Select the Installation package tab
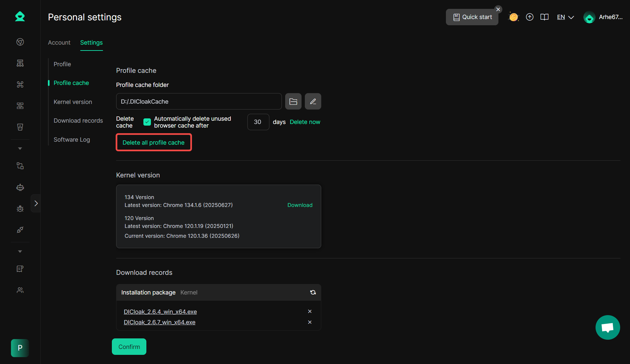This screenshot has width=630, height=364. [148, 293]
